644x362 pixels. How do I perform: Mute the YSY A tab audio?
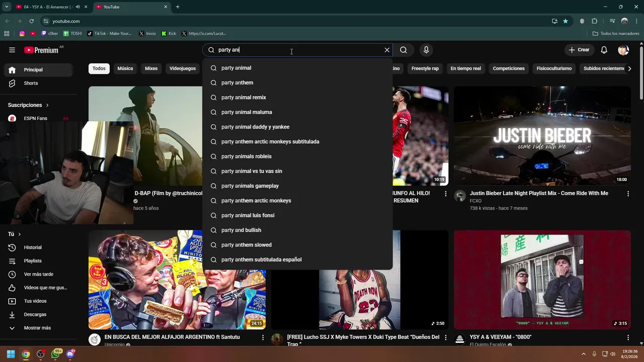[x=77, y=7]
